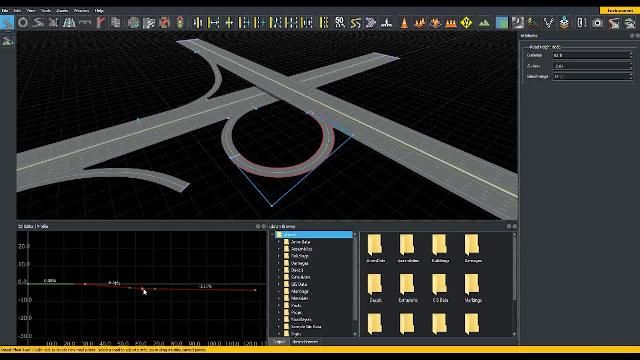The width and height of the screenshot is (640, 360).
Task: Select the Road Plan tool icon
Action: [7, 22]
